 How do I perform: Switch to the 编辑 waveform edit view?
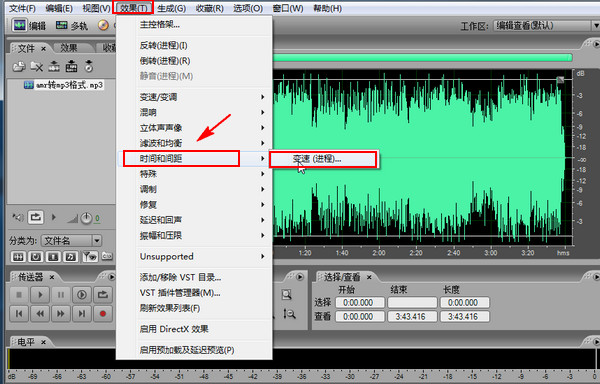click(29, 26)
